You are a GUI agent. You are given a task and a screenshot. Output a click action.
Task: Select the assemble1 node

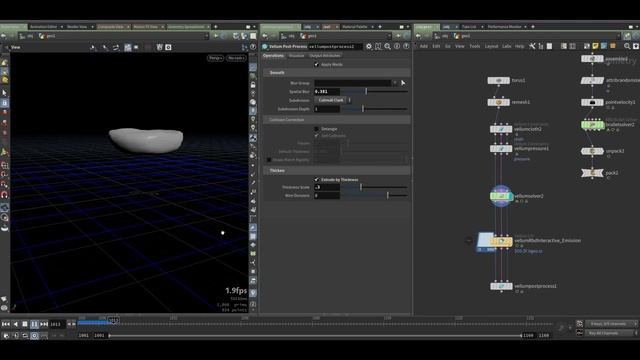[592, 59]
